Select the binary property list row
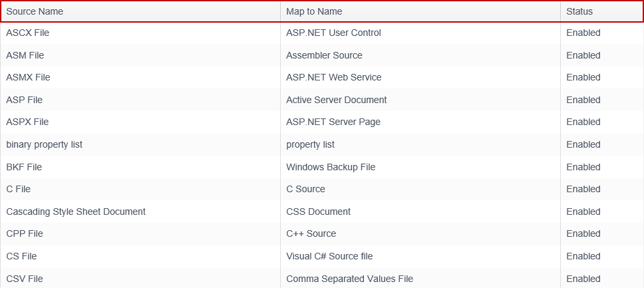Viewport: 644px width, 288px height. coord(45,144)
